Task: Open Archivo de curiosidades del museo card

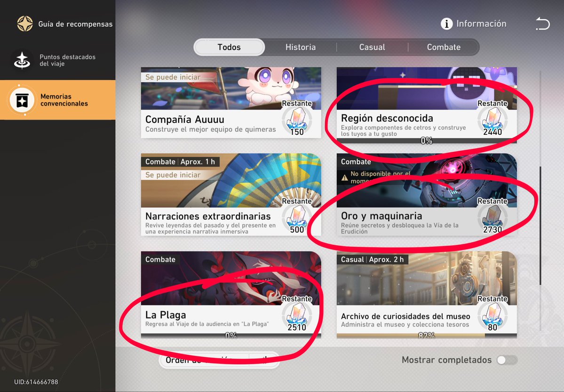Action: (427, 295)
